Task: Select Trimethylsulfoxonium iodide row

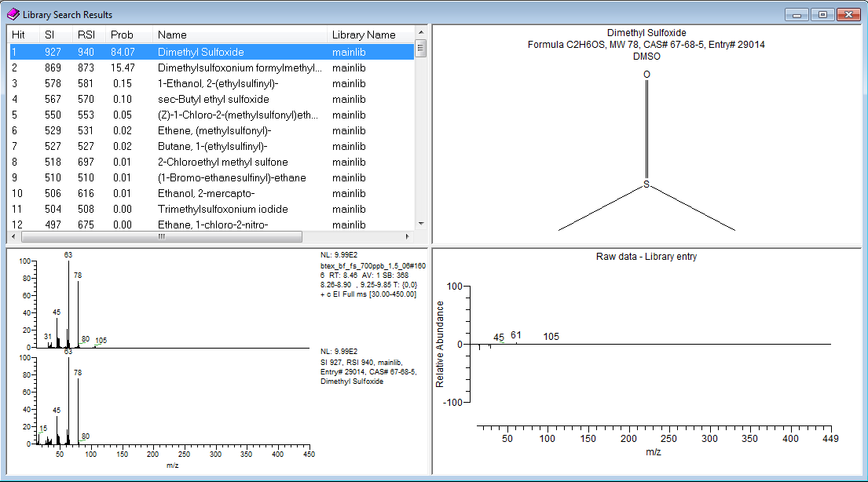Action: tap(222, 210)
